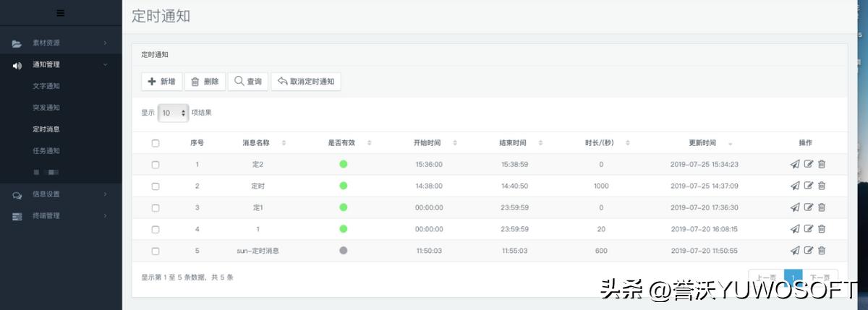The image size is (868, 310).
Task: Click the 2019-07-25 15:34:23 update time
Action: click(x=704, y=165)
